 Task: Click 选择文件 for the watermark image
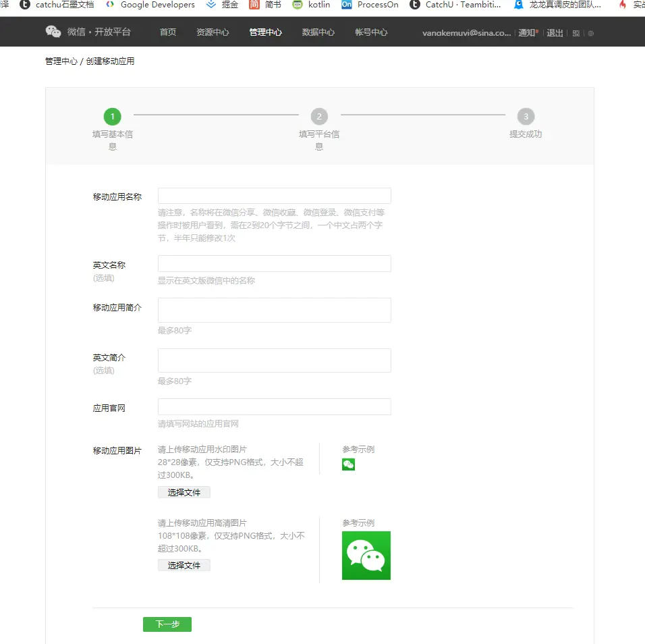tap(184, 492)
